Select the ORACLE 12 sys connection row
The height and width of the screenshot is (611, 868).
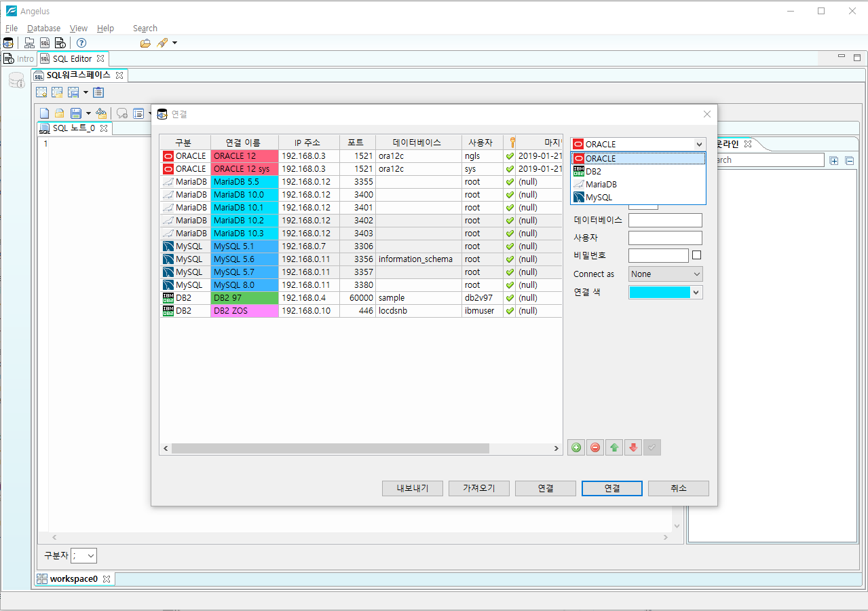tap(362, 168)
